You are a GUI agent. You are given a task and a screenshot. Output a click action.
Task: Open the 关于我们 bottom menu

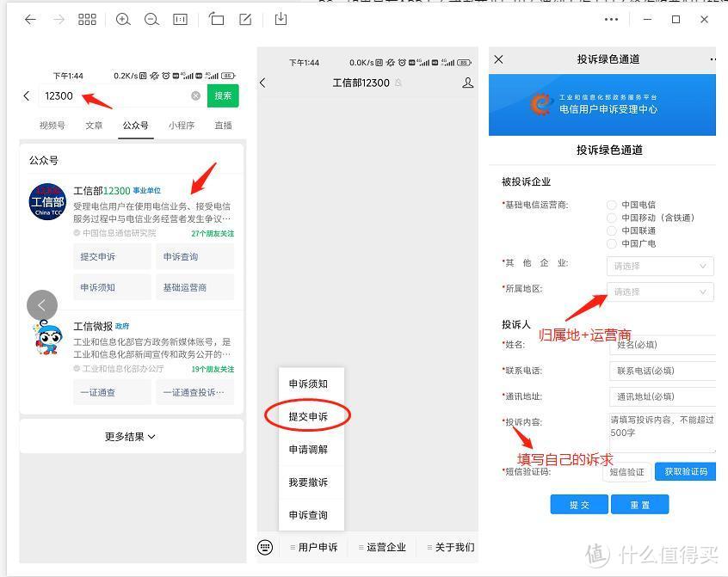pos(451,547)
